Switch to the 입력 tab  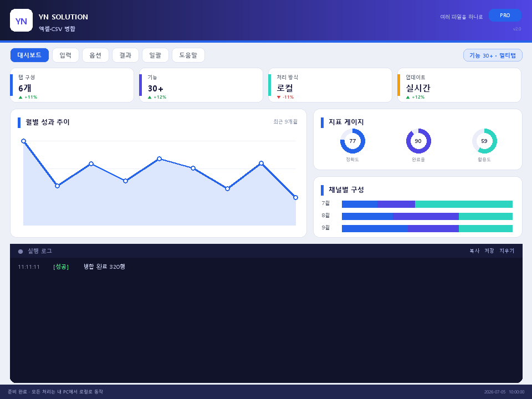(65, 55)
